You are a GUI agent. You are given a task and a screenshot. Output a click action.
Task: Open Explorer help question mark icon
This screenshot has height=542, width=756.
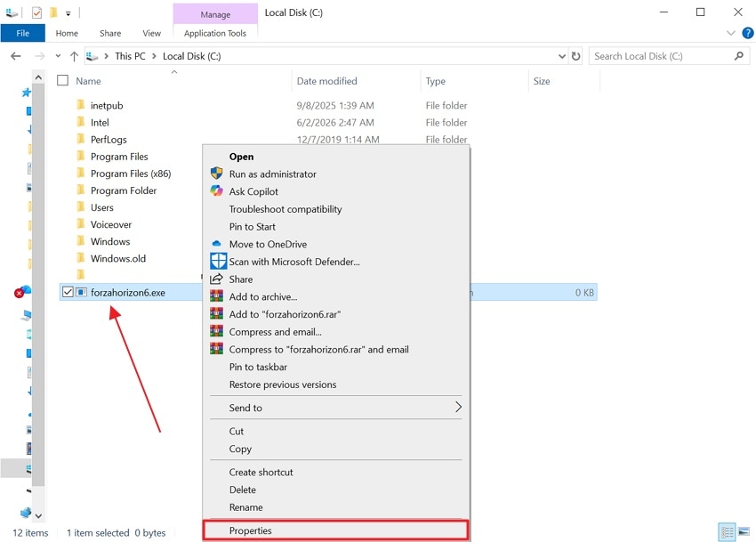[747, 33]
